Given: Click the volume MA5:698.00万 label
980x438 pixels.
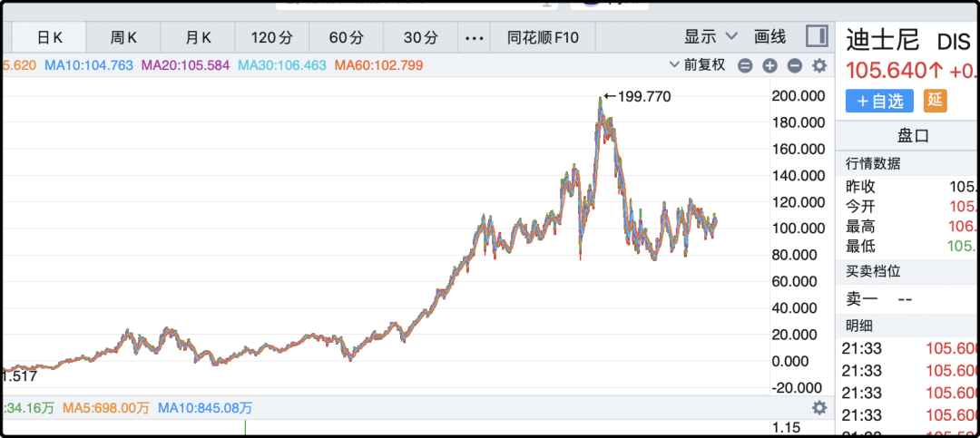Looking at the screenshot, I should 105,409.
